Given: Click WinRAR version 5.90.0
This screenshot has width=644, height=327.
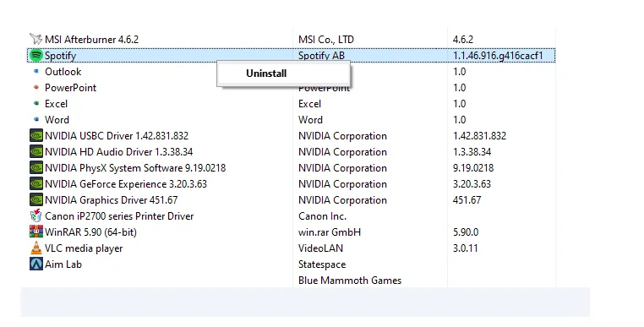Looking at the screenshot, I should [x=466, y=232].
